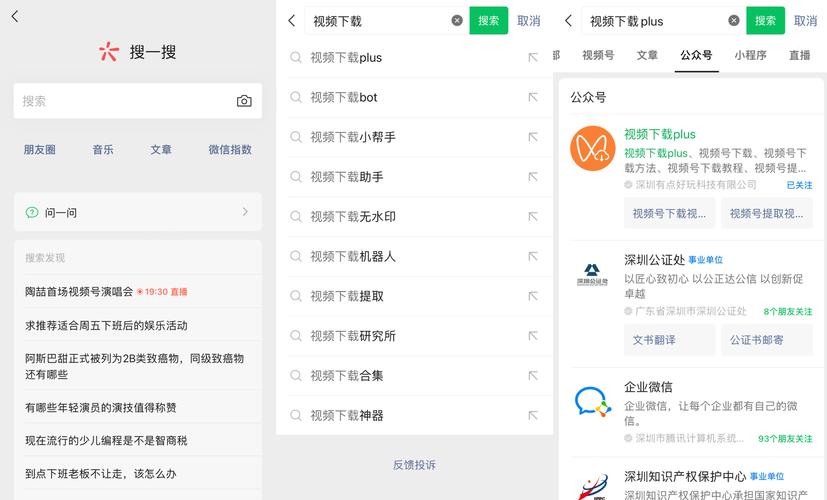Open the 文书翻译 shortcut
827x500 pixels.
tap(669, 340)
